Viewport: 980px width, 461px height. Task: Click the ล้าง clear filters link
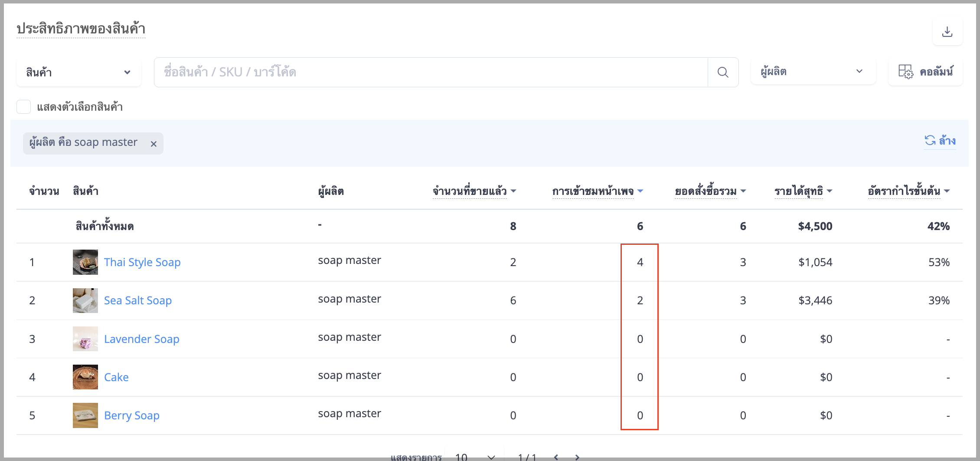point(940,141)
